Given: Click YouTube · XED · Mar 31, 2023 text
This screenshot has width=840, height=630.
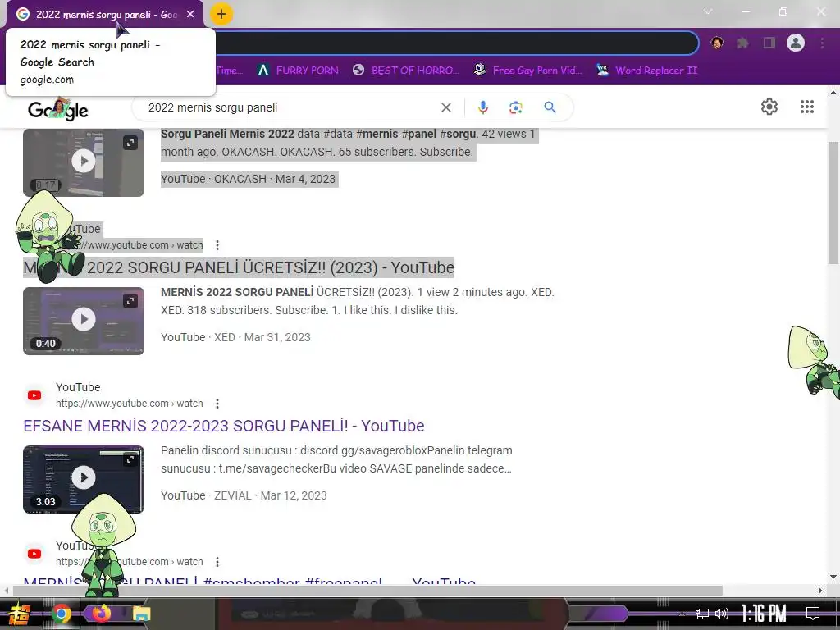Looking at the screenshot, I should pos(235,337).
